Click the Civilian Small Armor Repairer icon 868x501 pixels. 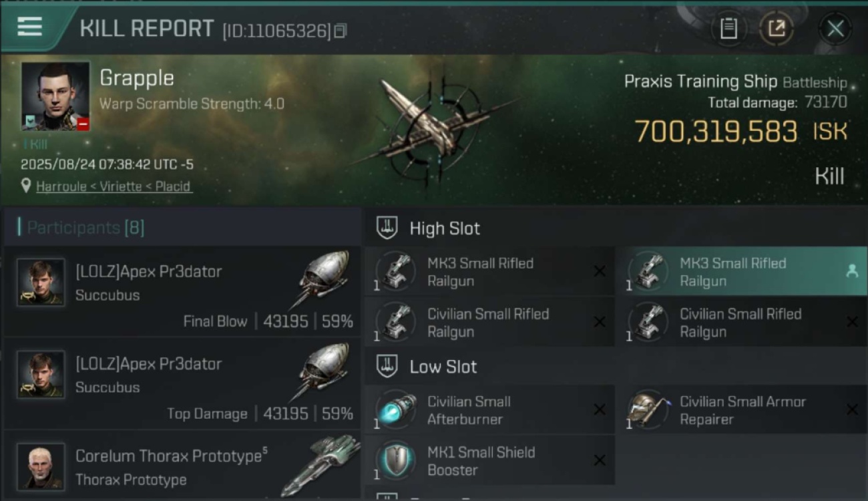[648, 409]
